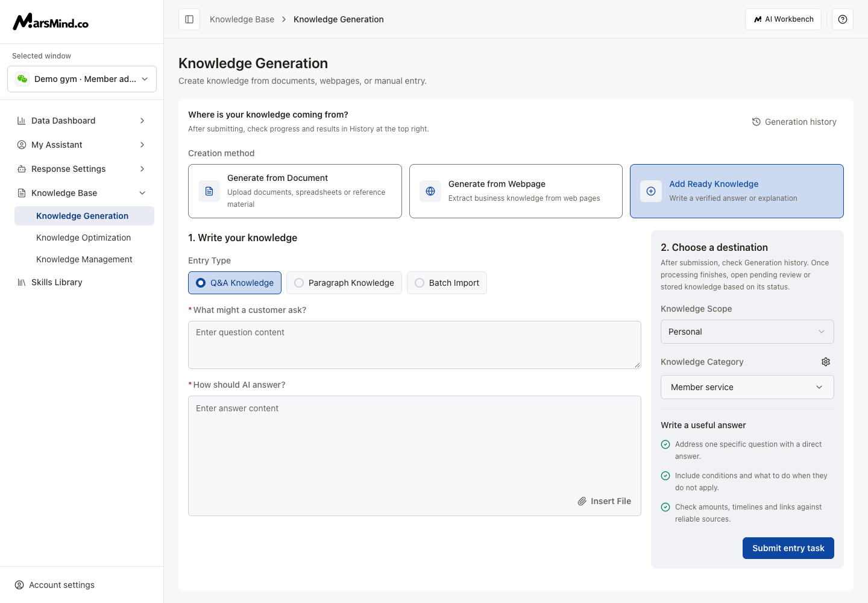Viewport: 868px width, 603px height.
Task: Select Q&A Knowledge entry type
Action: (235, 283)
